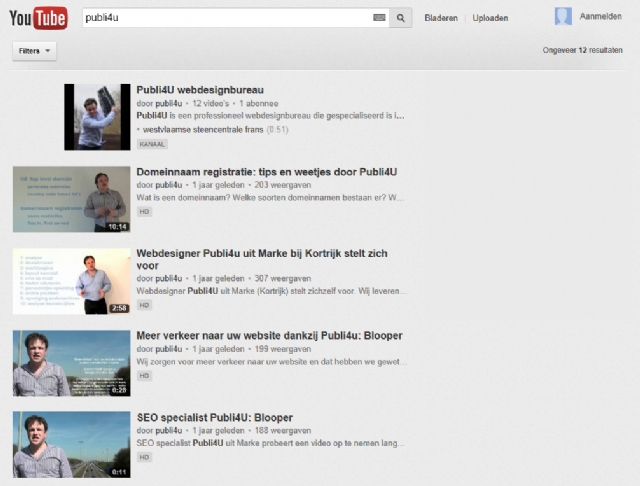Click publi4u uploader under Webdesigner Publi4u video
The width and height of the screenshot is (640, 486).
coord(168,279)
